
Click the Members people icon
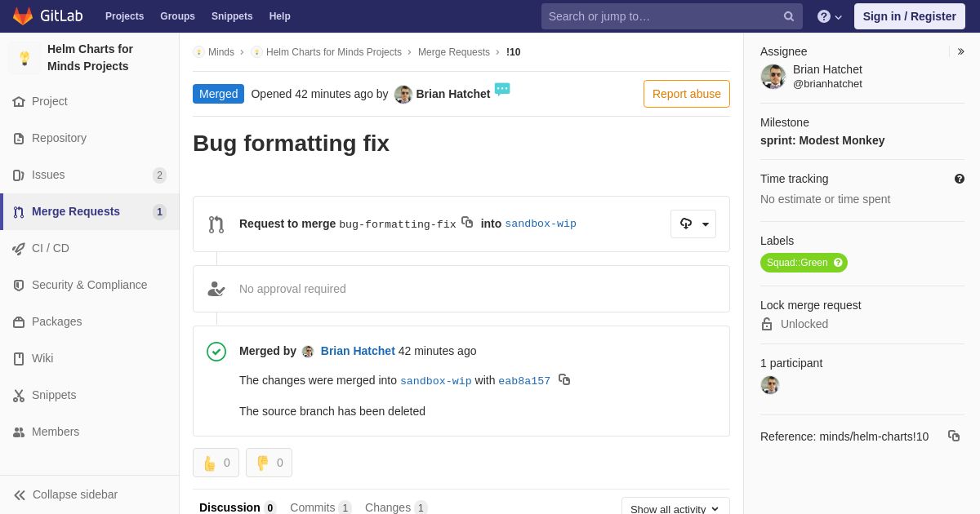pyautogui.click(x=19, y=432)
